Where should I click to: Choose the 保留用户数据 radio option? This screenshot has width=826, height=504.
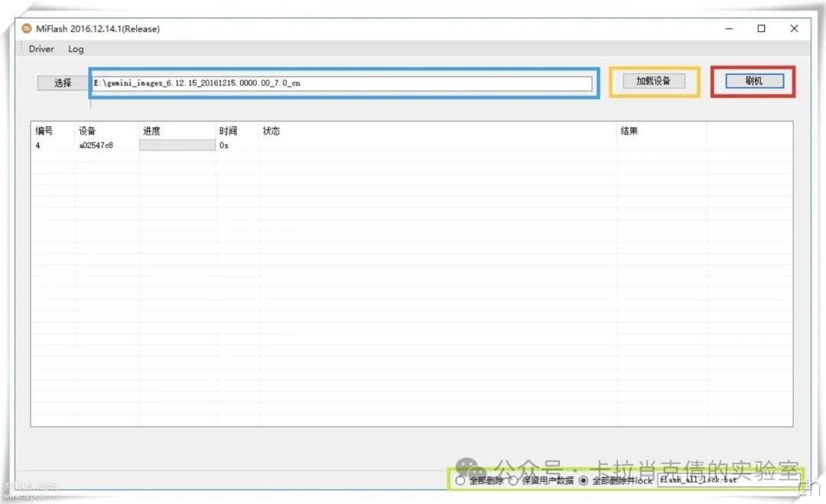(513, 481)
